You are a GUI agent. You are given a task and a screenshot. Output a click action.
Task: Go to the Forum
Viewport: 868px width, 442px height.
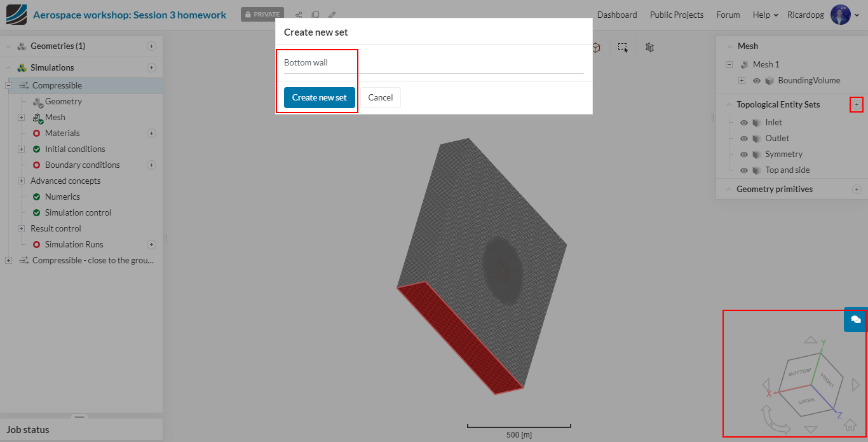click(x=728, y=15)
